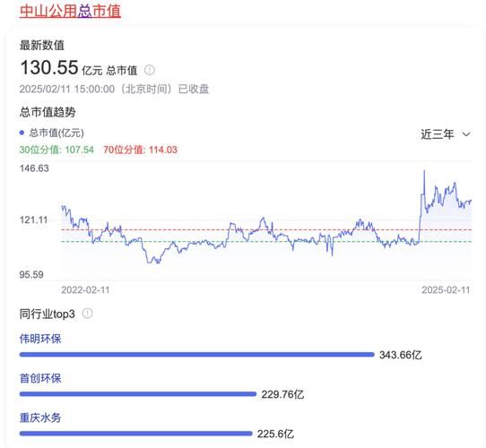Image resolution: width=486 pixels, height=448 pixels.
Task: Click info icon next to 总市值 label
Action: click(x=150, y=70)
